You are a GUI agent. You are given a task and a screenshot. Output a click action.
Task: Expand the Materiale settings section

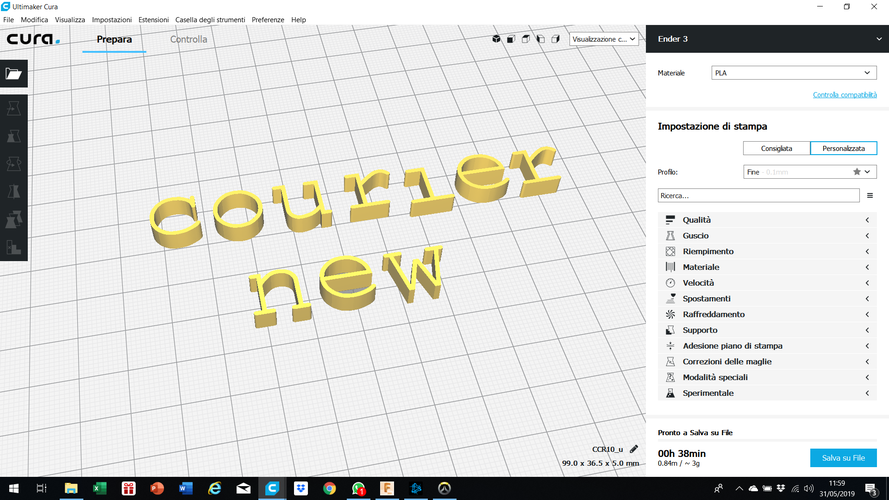767,267
